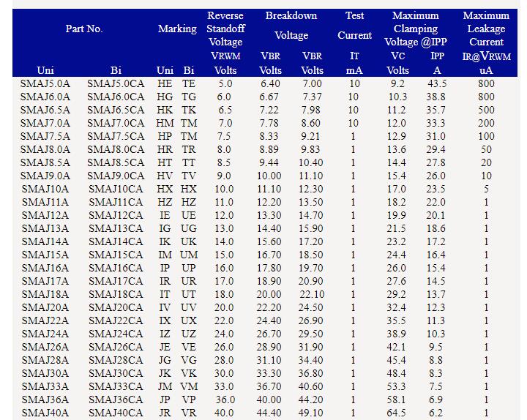Select the SMAJ12A part number cell

45,215
